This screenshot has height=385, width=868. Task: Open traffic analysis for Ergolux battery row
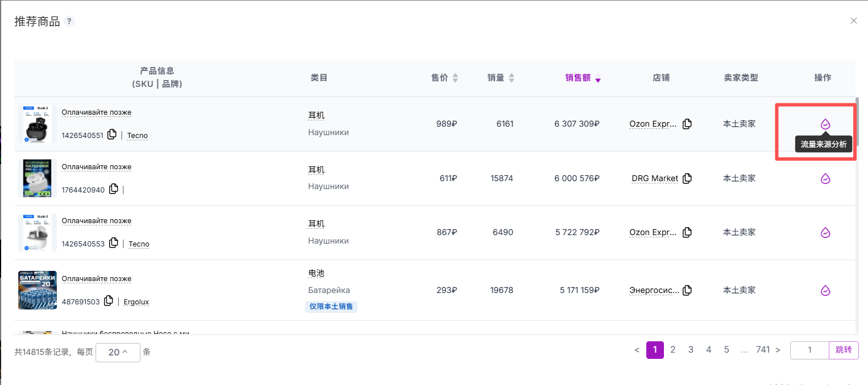pos(825,291)
